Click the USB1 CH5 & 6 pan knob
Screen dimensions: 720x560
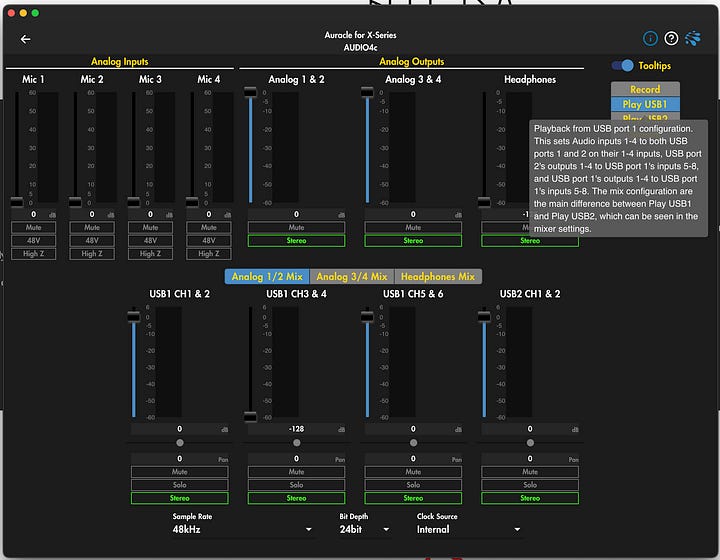(x=413, y=443)
